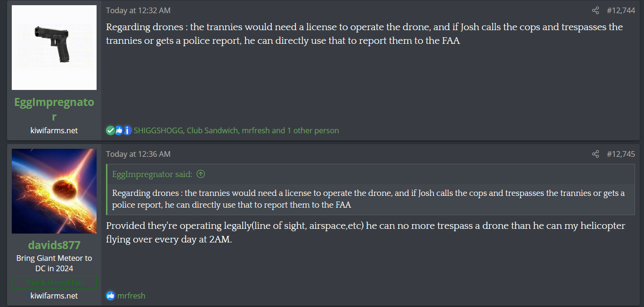This screenshot has width=644, height=307.
Task: Open permalink for post #12,744
Action: 620,10
